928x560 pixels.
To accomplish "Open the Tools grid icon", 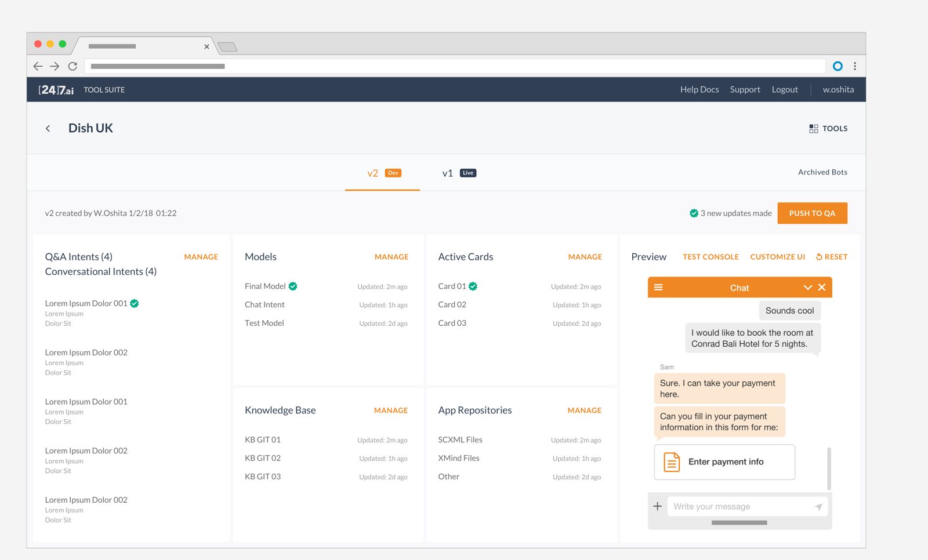I will (814, 129).
